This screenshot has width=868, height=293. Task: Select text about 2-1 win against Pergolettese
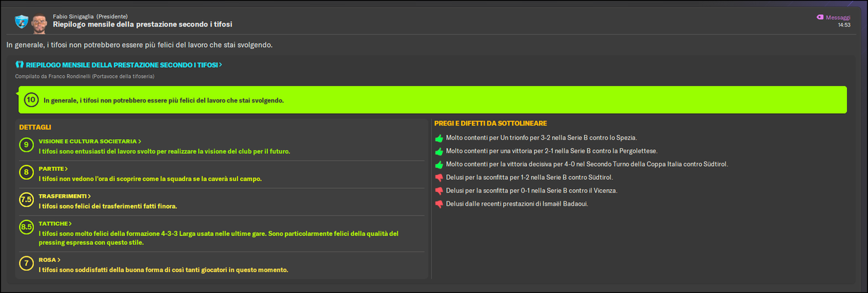(x=551, y=151)
